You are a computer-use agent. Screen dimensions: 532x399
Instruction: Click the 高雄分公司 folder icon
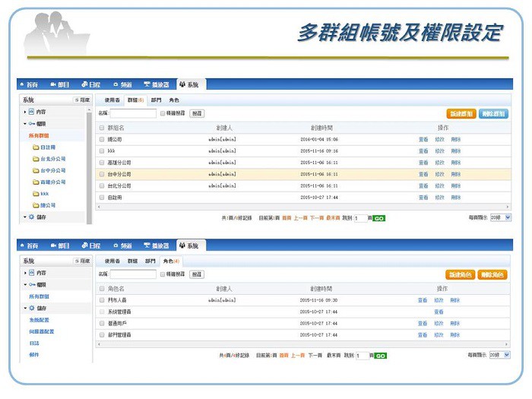tap(36, 182)
